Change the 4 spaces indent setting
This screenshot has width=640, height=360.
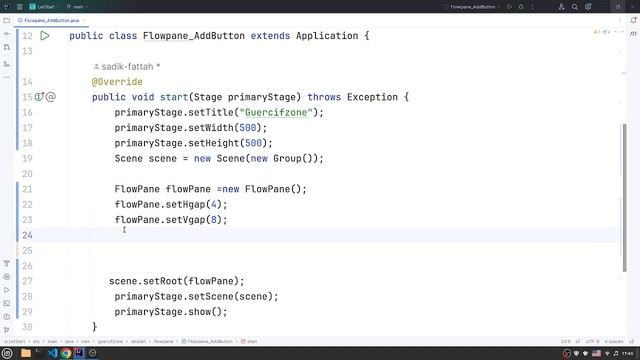click(x=613, y=341)
